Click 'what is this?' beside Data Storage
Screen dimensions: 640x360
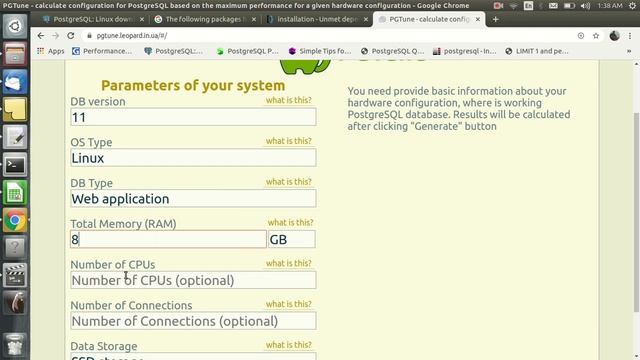[289, 345]
